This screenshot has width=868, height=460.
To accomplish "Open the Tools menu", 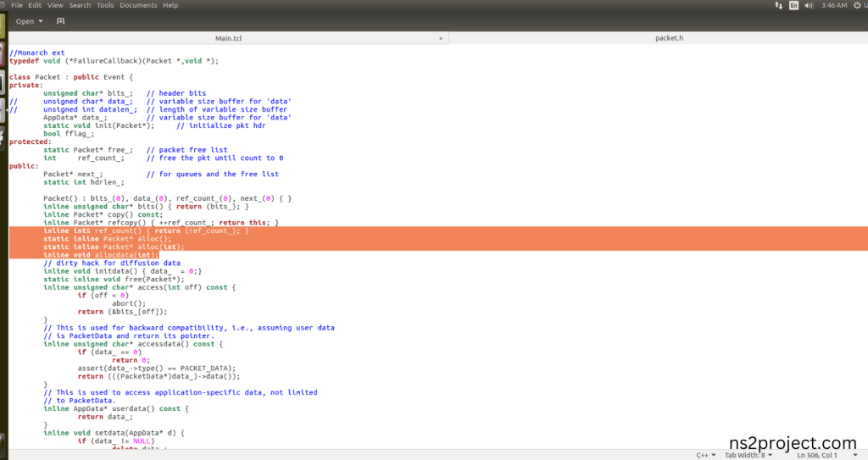I will (105, 5).
